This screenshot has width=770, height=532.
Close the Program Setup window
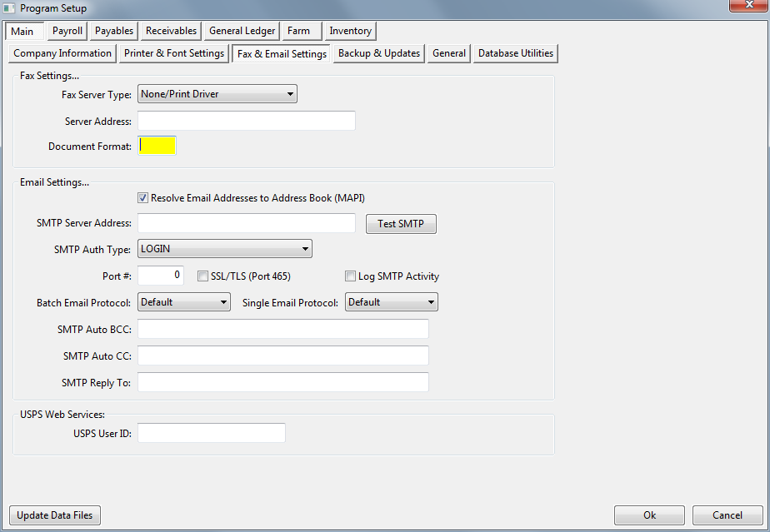tap(747, 7)
